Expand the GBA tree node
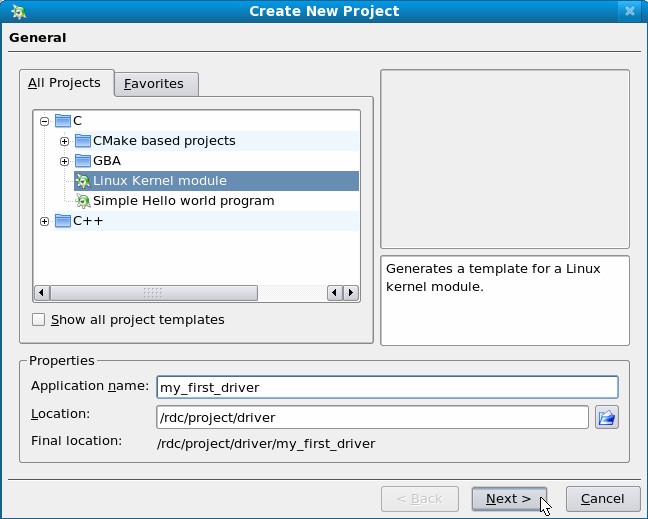This screenshot has height=519, width=648. (x=64, y=161)
